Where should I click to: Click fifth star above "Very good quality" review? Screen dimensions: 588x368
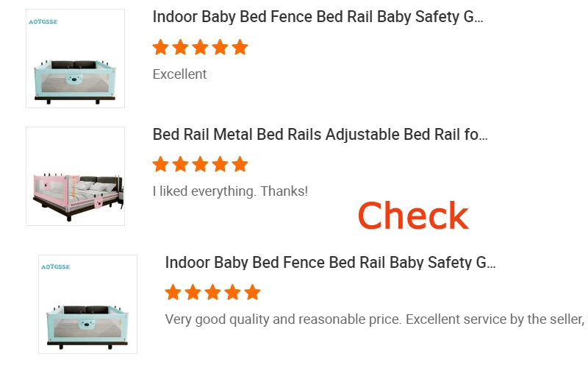(x=253, y=292)
